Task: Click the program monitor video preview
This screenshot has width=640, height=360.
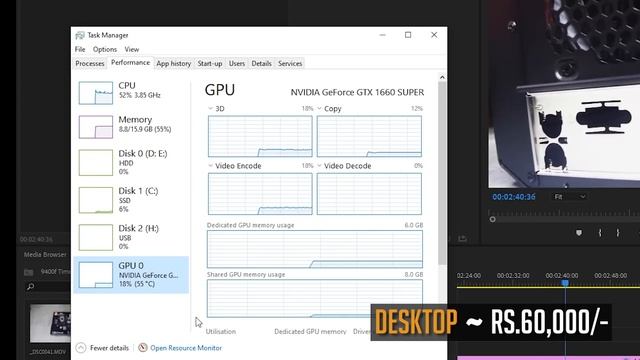Action: [564, 94]
